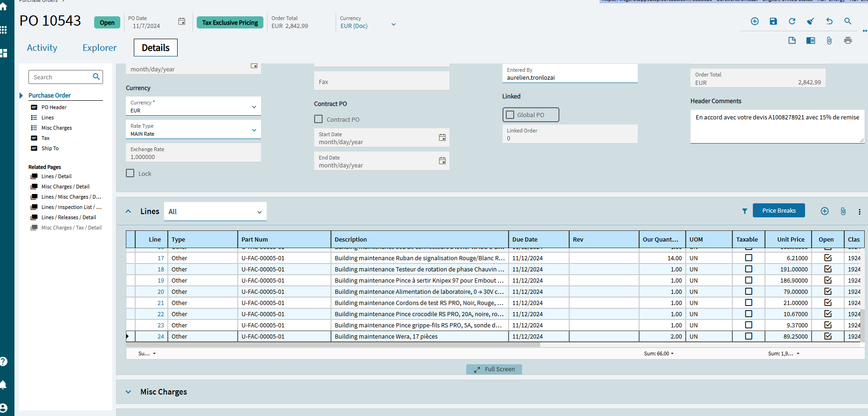Screen dimensions: 868x416
Task: Click the clear brush icon in toolbar
Action: tap(811, 21)
